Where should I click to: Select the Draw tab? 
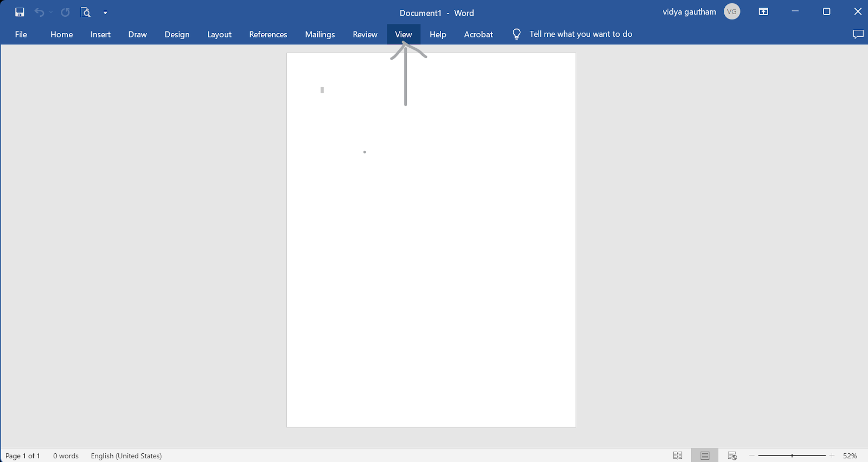138,34
